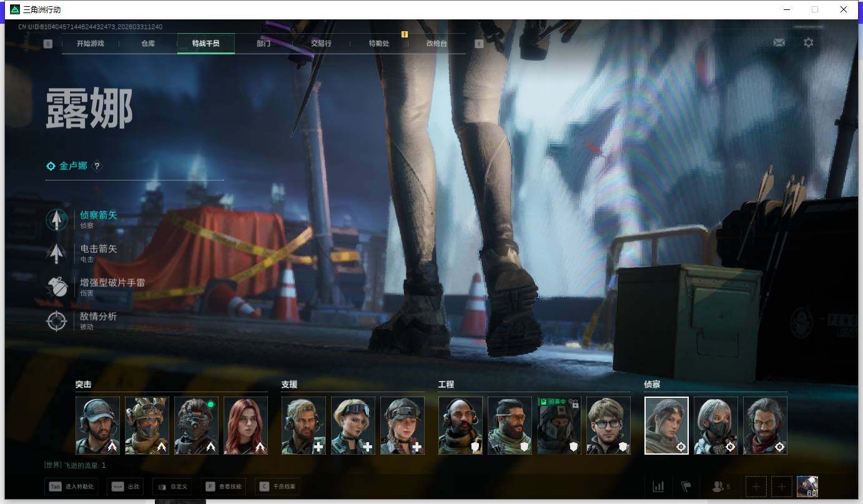
Task: Select 突击 operator with antlered tan helmet
Action: (x=147, y=425)
